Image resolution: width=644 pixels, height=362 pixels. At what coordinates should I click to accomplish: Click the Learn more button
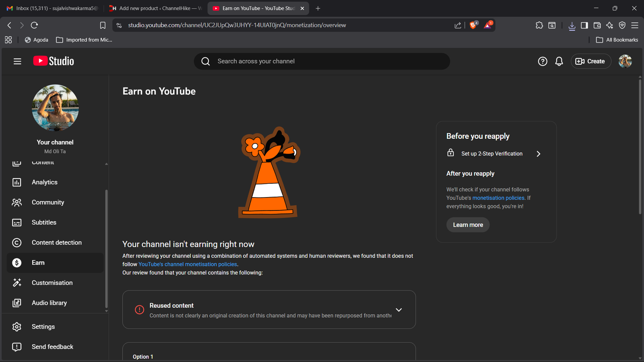468,225
